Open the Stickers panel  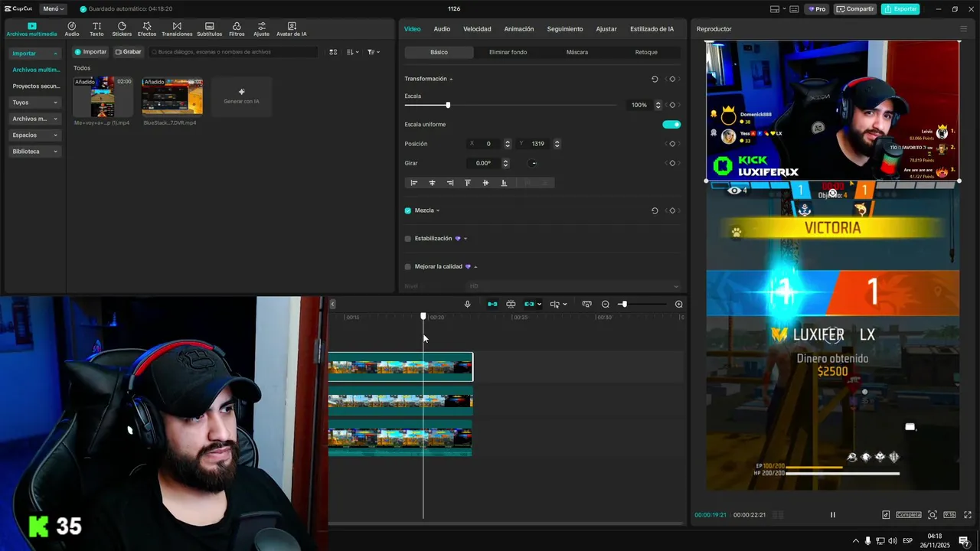[122, 29]
